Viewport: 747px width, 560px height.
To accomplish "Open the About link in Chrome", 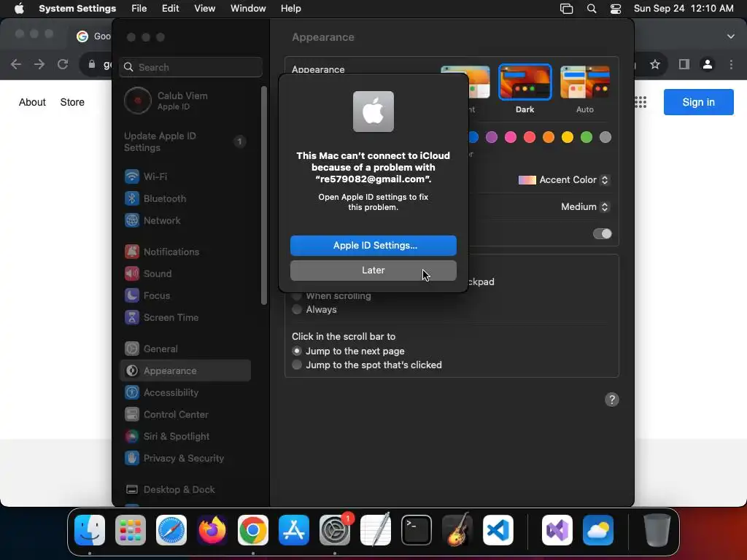I will 32,102.
